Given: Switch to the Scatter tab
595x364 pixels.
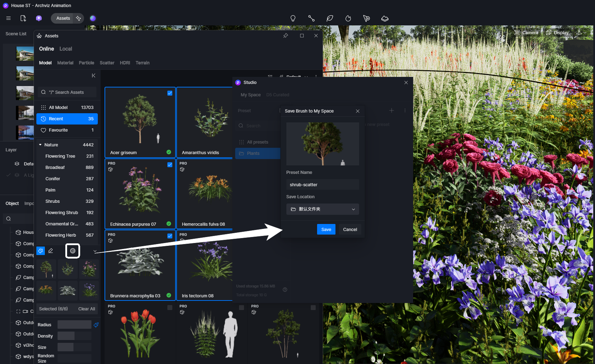Looking at the screenshot, I should [107, 63].
